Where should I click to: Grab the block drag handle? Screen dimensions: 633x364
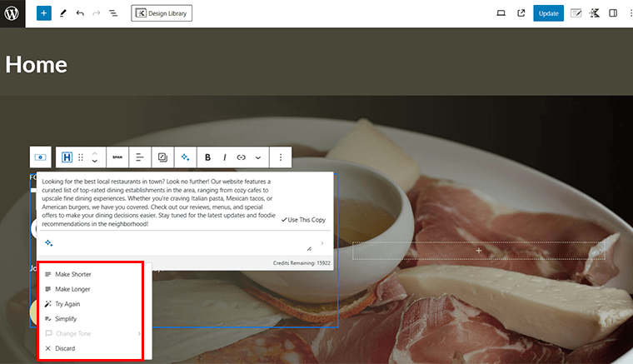point(81,157)
